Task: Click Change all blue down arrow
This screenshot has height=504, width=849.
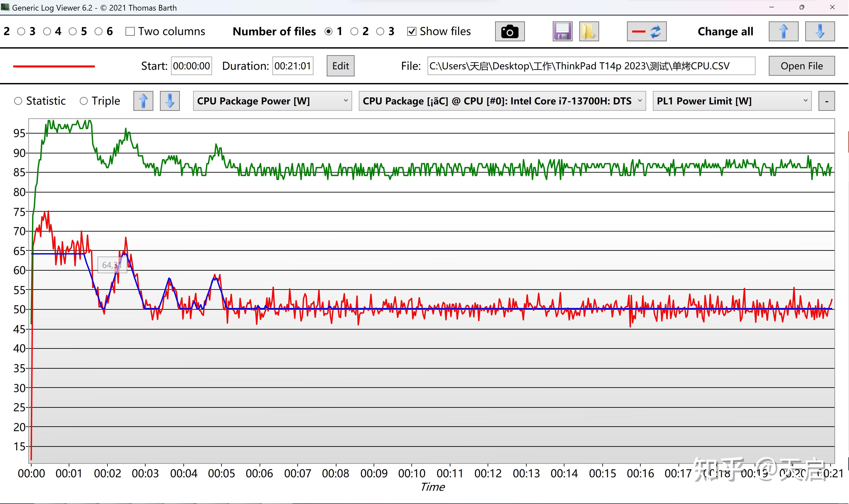Action: (x=819, y=32)
